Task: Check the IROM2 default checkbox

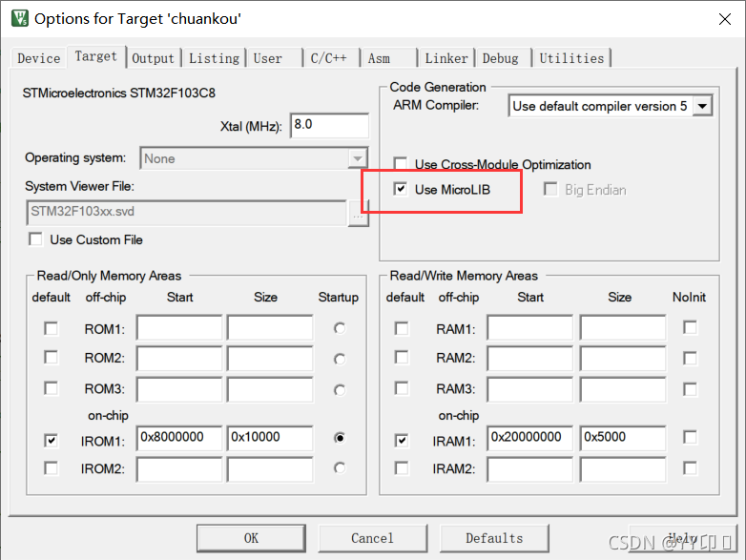Action: 51,468
